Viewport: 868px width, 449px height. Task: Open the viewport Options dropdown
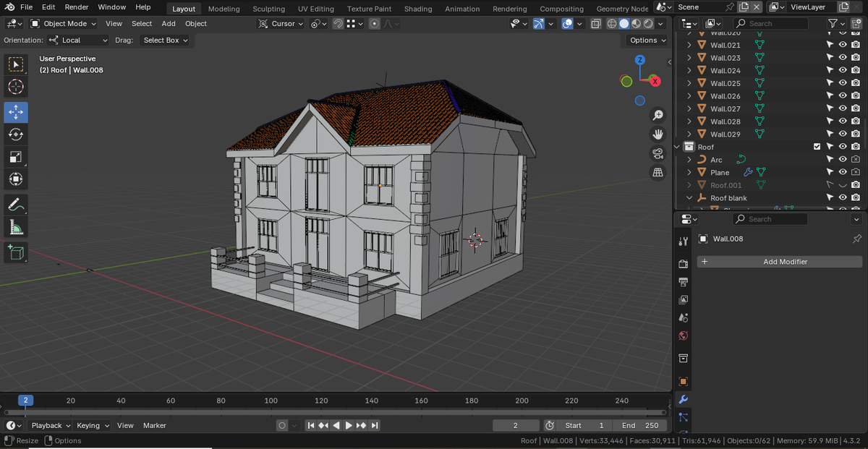click(647, 40)
